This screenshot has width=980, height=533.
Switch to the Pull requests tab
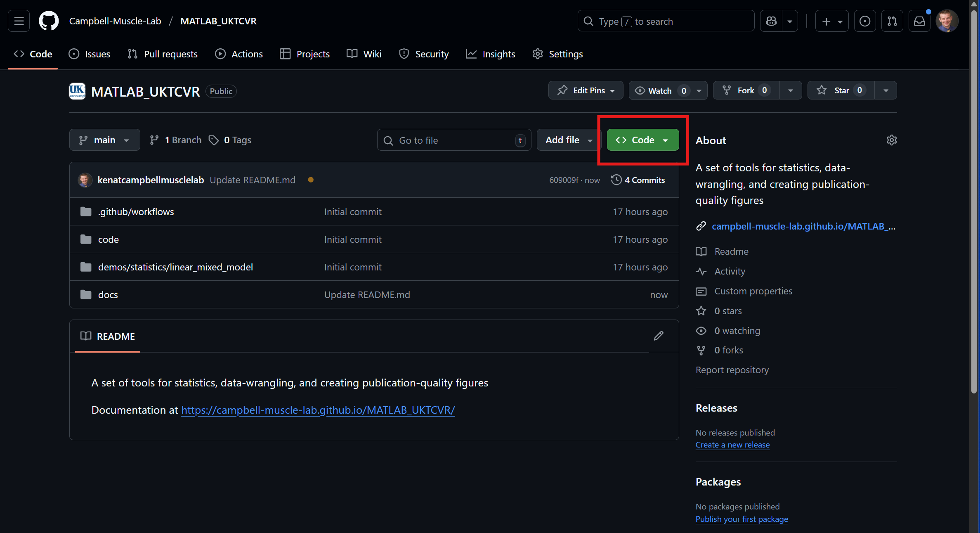pos(163,54)
